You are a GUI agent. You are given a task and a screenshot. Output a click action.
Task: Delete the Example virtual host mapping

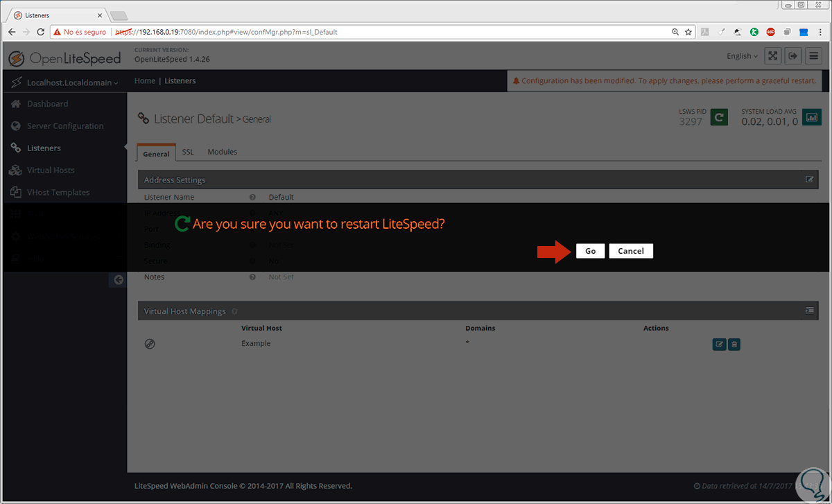(734, 344)
